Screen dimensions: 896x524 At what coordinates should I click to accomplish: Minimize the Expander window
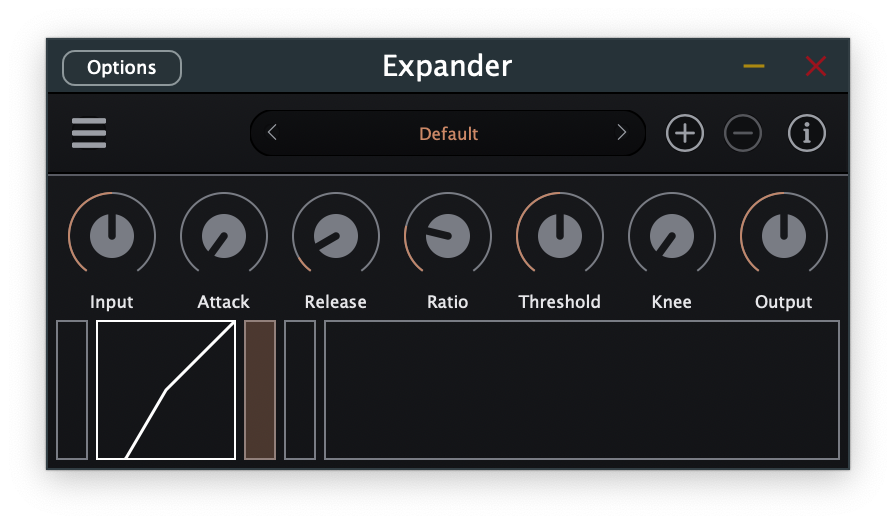(754, 66)
